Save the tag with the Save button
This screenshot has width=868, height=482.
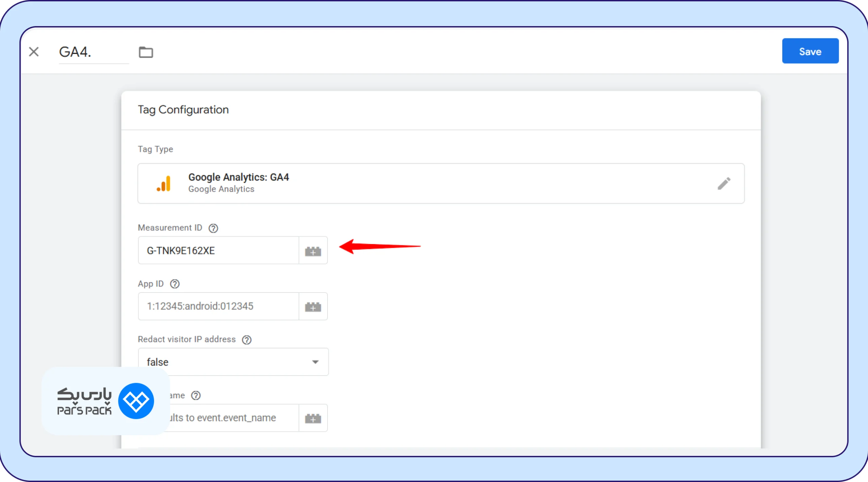click(x=810, y=51)
